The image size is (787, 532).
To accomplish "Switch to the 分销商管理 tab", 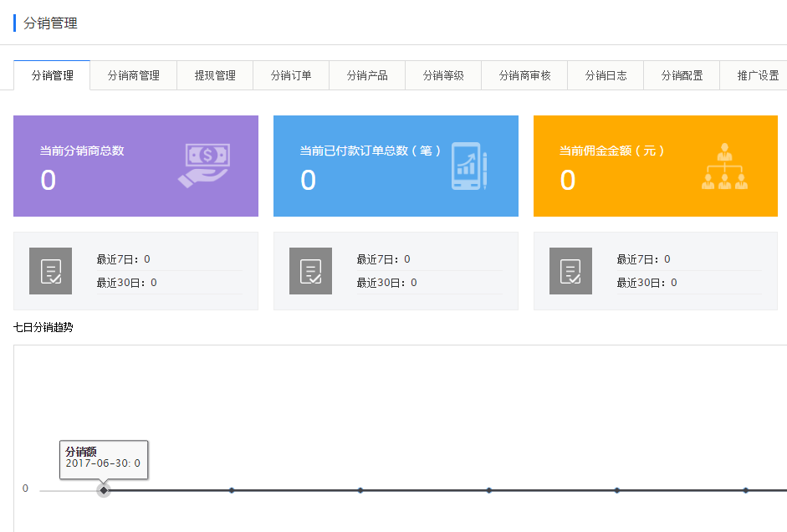I will coord(134,74).
